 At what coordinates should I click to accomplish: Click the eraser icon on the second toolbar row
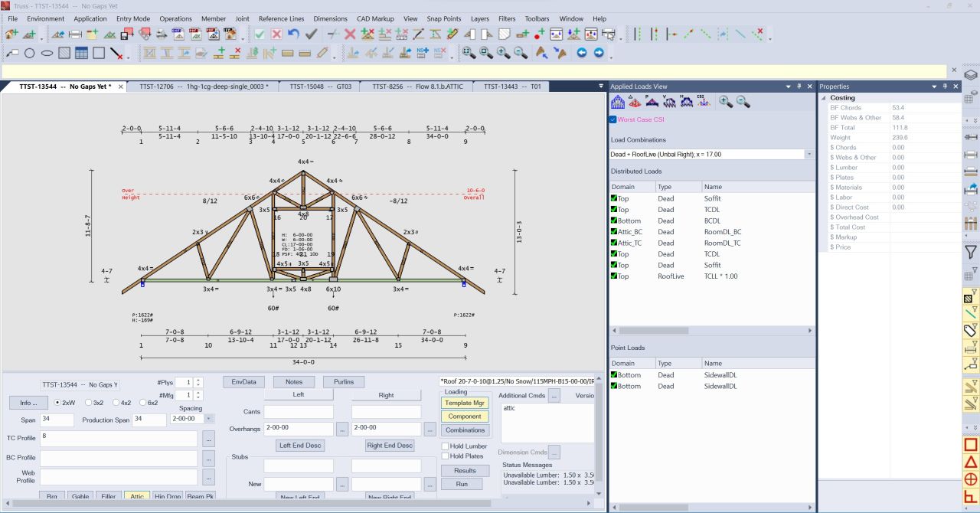click(x=322, y=52)
